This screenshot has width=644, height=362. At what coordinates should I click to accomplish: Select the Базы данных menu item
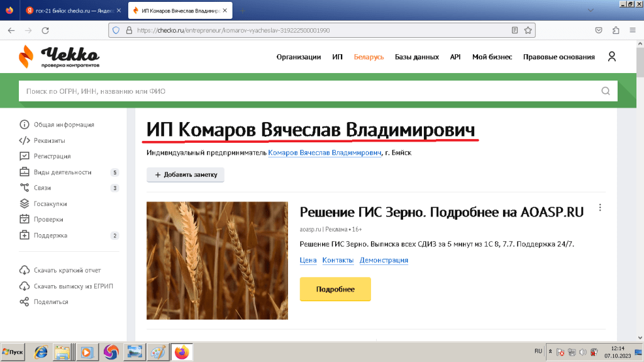tap(416, 57)
